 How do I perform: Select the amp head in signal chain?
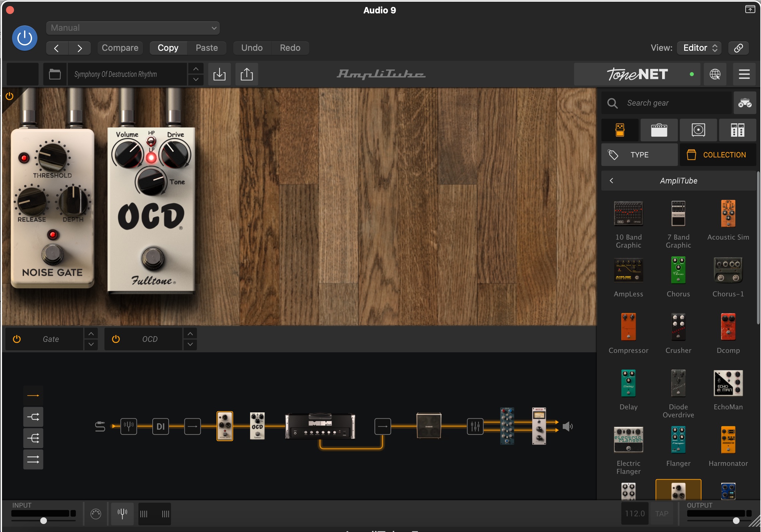320,426
